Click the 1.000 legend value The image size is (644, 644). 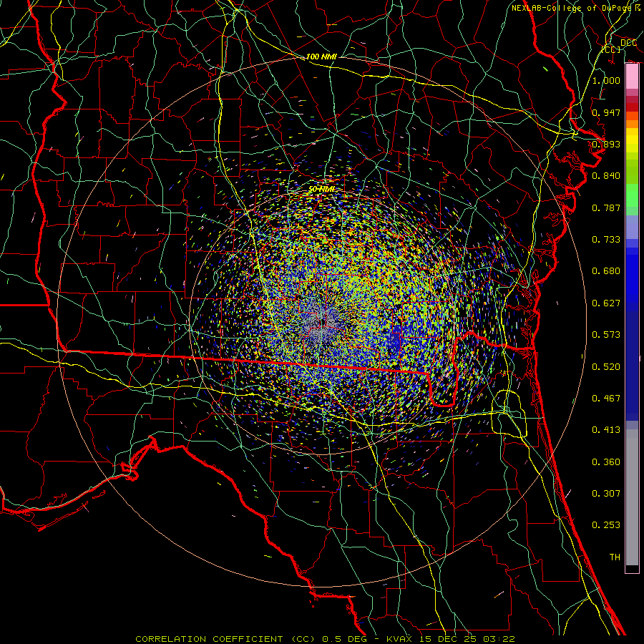(606, 80)
